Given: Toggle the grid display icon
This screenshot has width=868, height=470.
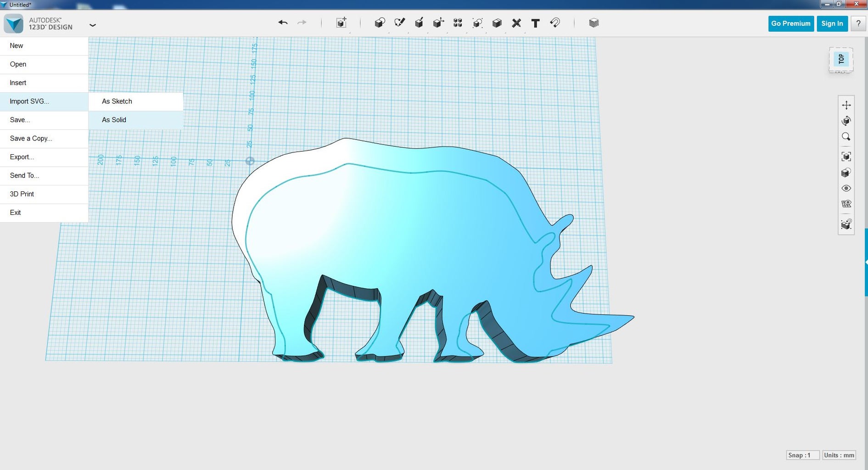Looking at the screenshot, I should click(846, 204).
